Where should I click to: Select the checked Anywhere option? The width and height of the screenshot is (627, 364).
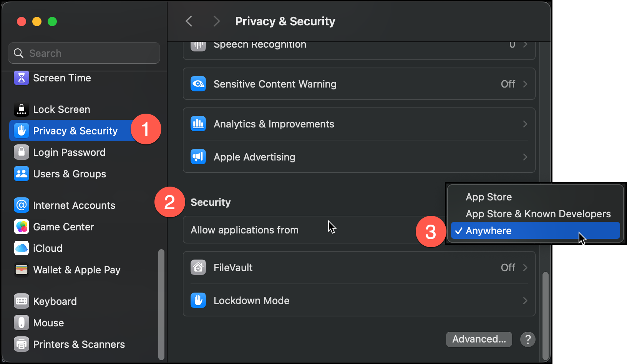(x=536, y=231)
